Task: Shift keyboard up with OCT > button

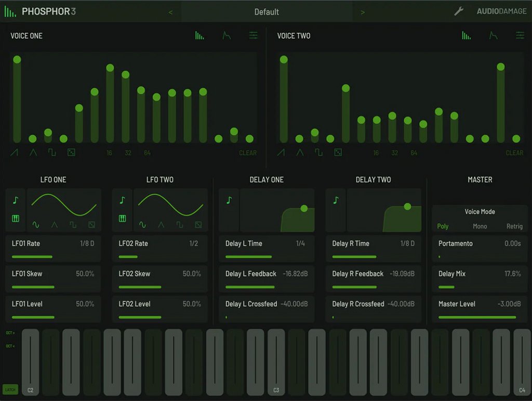Action: coord(10,333)
